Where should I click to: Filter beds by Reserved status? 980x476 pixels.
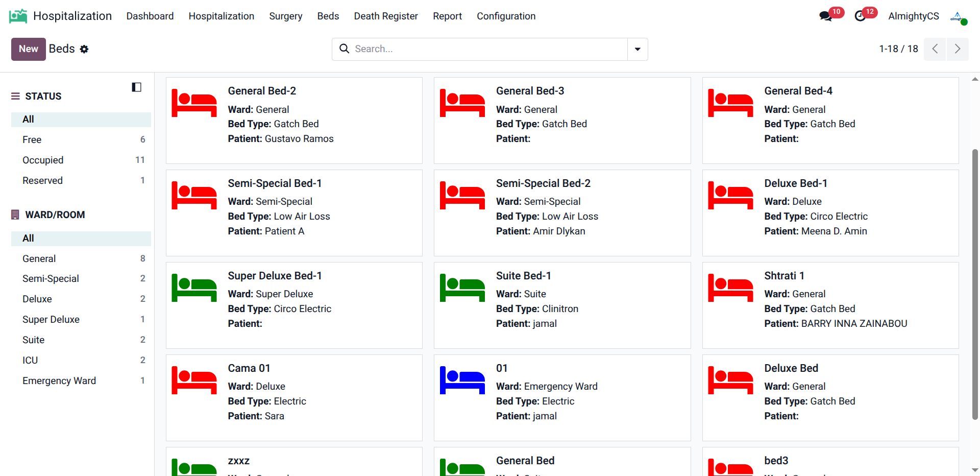pyautogui.click(x=42, y=180)
